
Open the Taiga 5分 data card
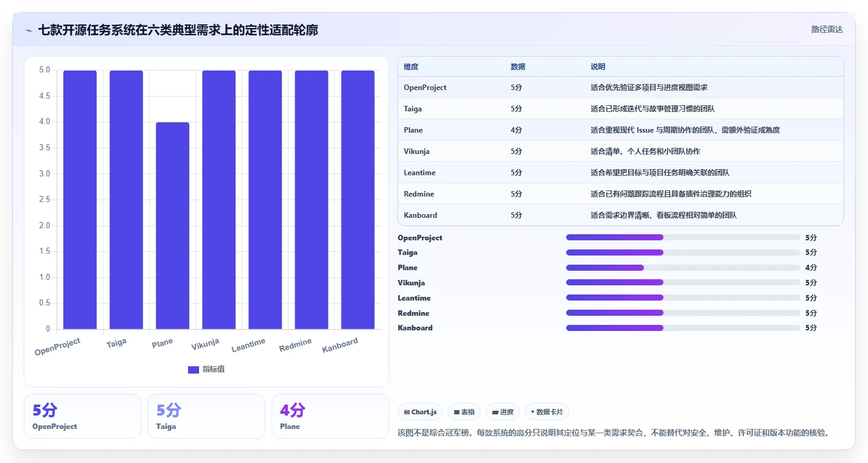coord(206,416)
